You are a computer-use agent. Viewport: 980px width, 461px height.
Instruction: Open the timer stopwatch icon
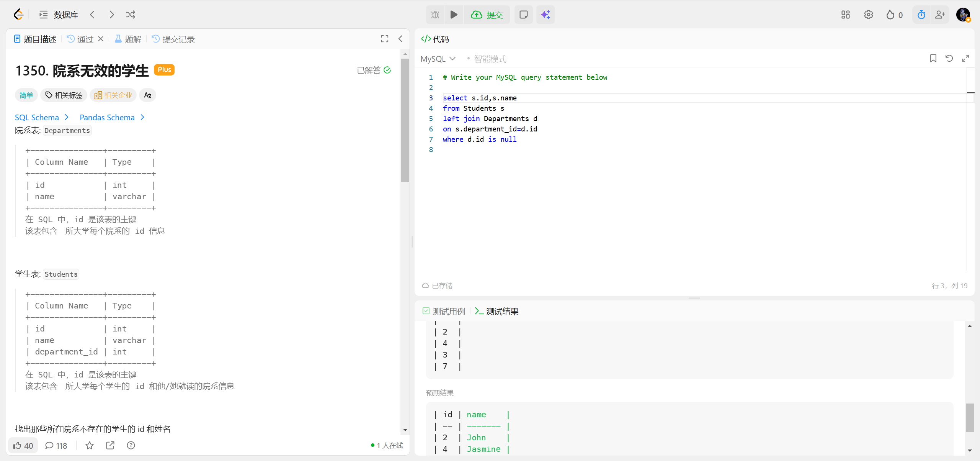[x=921, y=15]
